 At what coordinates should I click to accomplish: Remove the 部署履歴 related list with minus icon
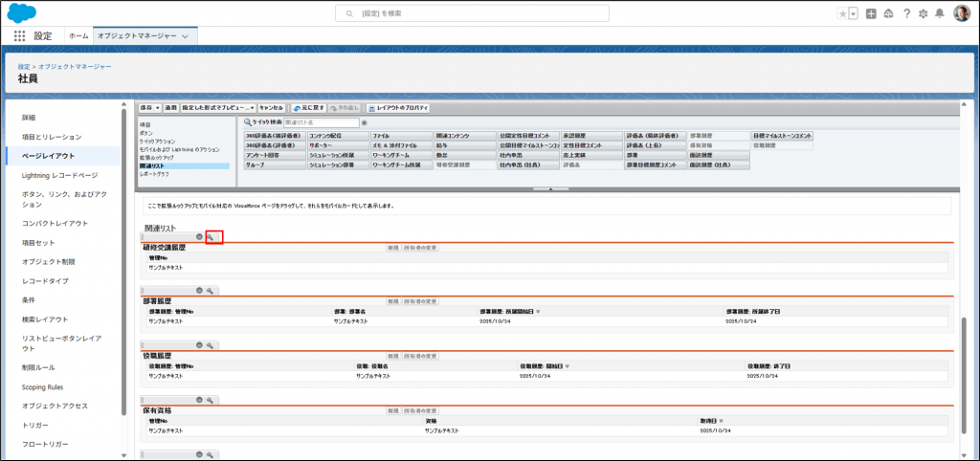199,290
